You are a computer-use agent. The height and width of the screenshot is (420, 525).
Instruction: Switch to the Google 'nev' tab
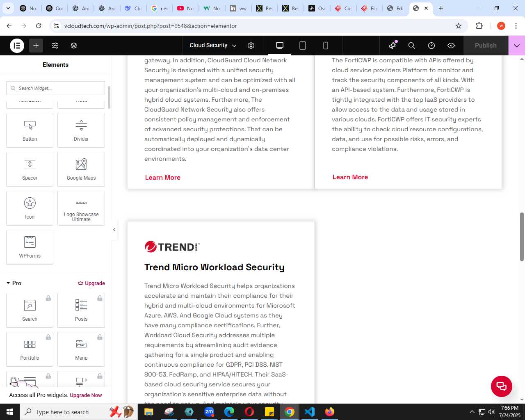tap(159, 8)
